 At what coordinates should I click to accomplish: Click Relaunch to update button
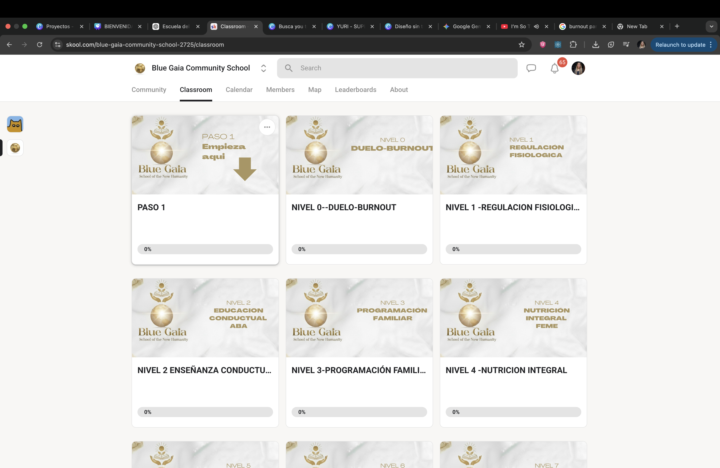pyautogui.click(x=683, y=45)
